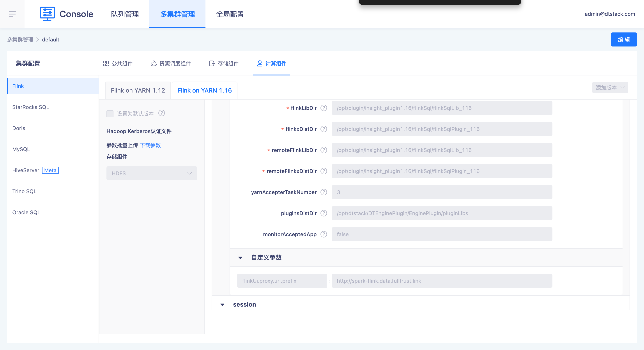Viewport: 644px width, 350px height.
Task: Collapse the 自定义参数 section
Action: tap(240, 258)
